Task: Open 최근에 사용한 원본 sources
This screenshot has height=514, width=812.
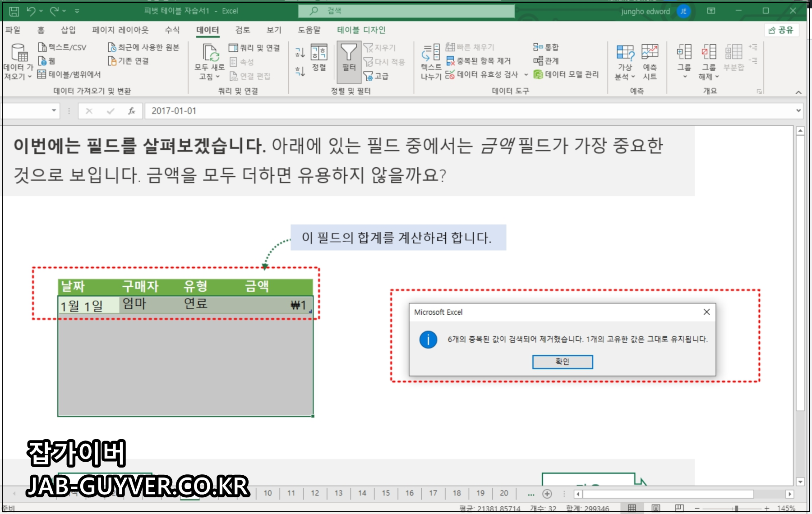Action: pyautogui.click(x=143, y=47)
